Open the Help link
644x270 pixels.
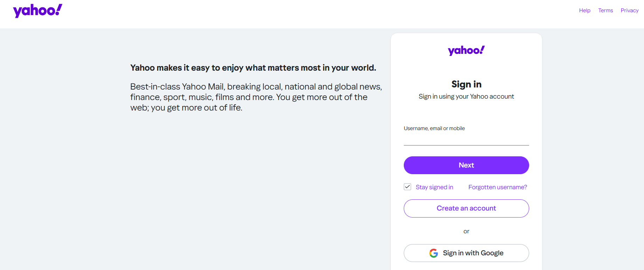[x=584, y=10]
